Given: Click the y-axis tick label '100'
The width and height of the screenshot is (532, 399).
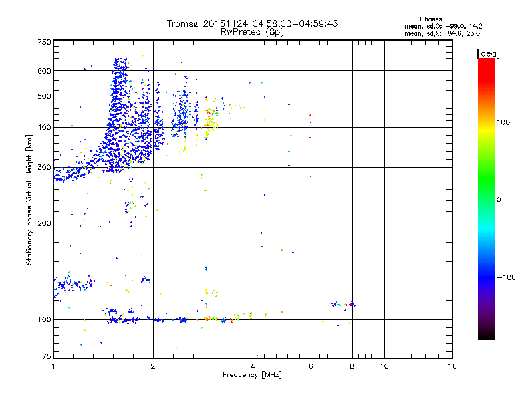Looking at the screenshot, I should click(x=44, y=320).
